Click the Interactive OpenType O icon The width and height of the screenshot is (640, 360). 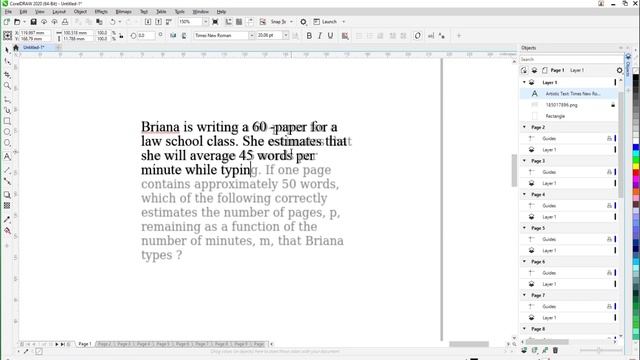417,36
